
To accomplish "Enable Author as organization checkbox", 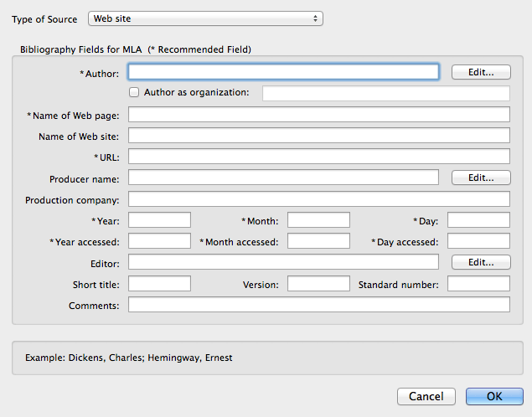I will click(134, 92).
